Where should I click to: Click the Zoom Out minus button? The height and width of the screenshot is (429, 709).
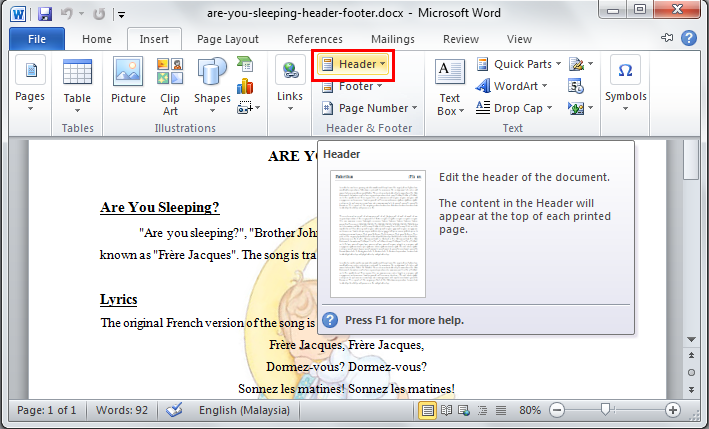557,410
